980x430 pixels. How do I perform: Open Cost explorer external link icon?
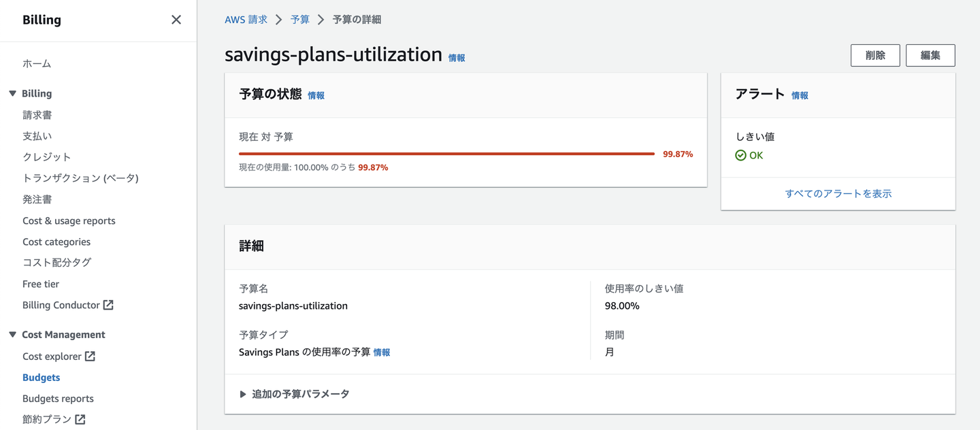tap(90, 357)
